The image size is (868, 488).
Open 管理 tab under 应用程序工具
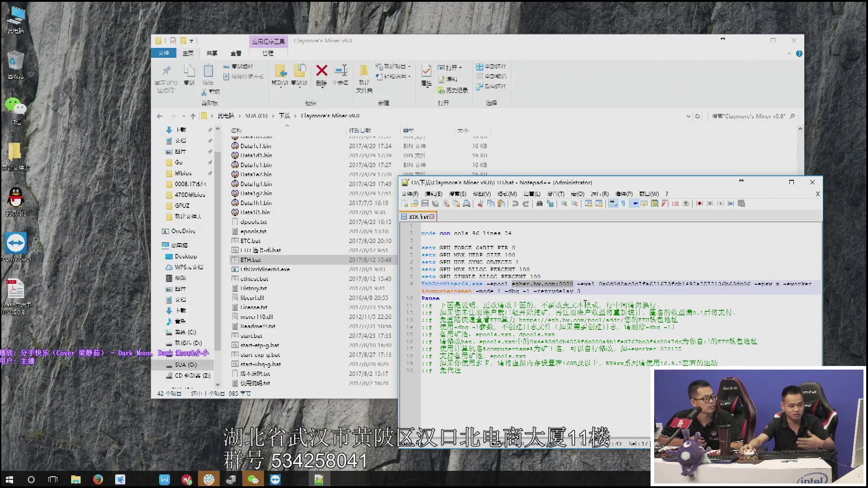click(268, 53)
